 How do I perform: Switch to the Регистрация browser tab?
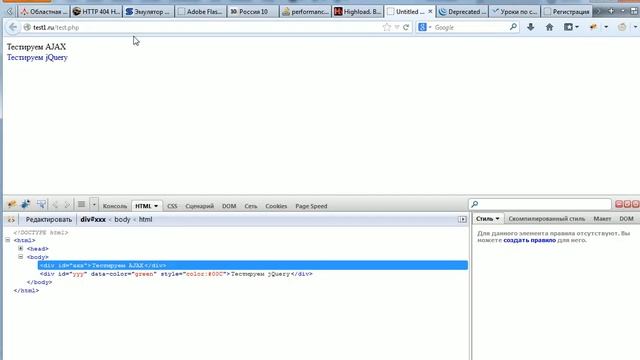tap(567, 12)
